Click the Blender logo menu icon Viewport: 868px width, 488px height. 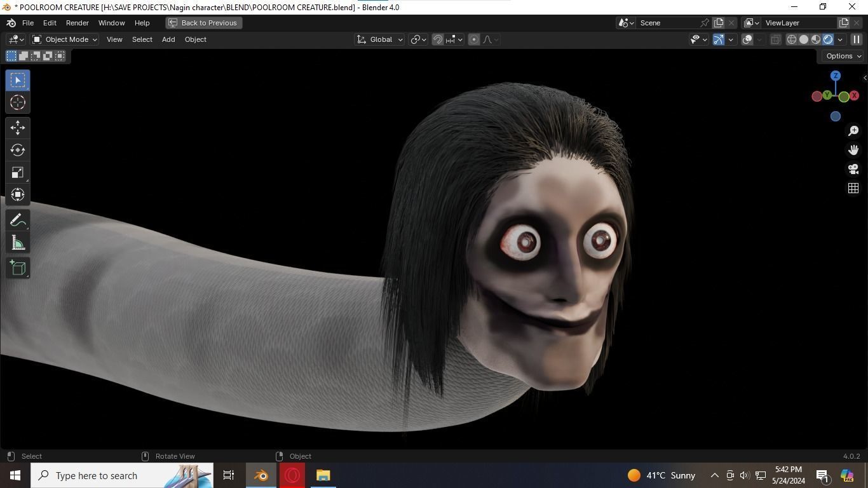coord(11,23)
